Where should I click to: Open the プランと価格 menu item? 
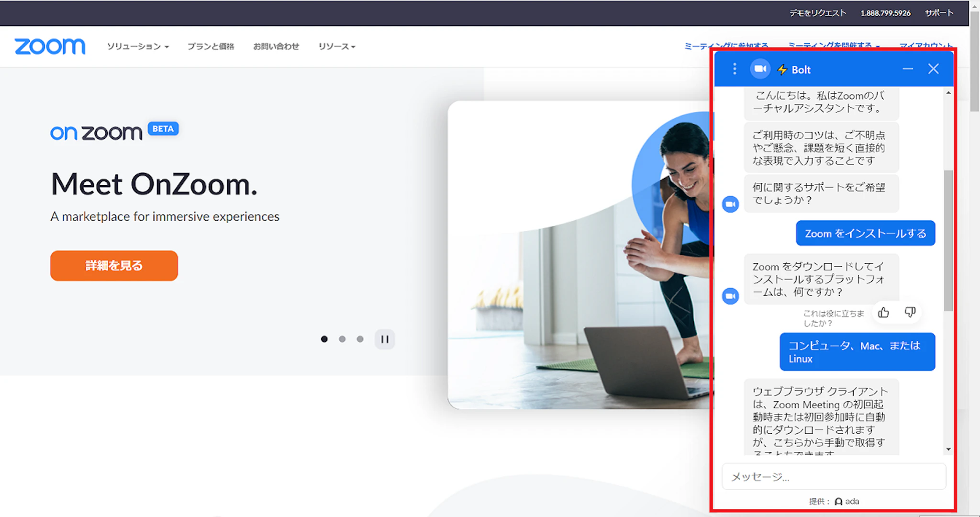click(211, 46)
